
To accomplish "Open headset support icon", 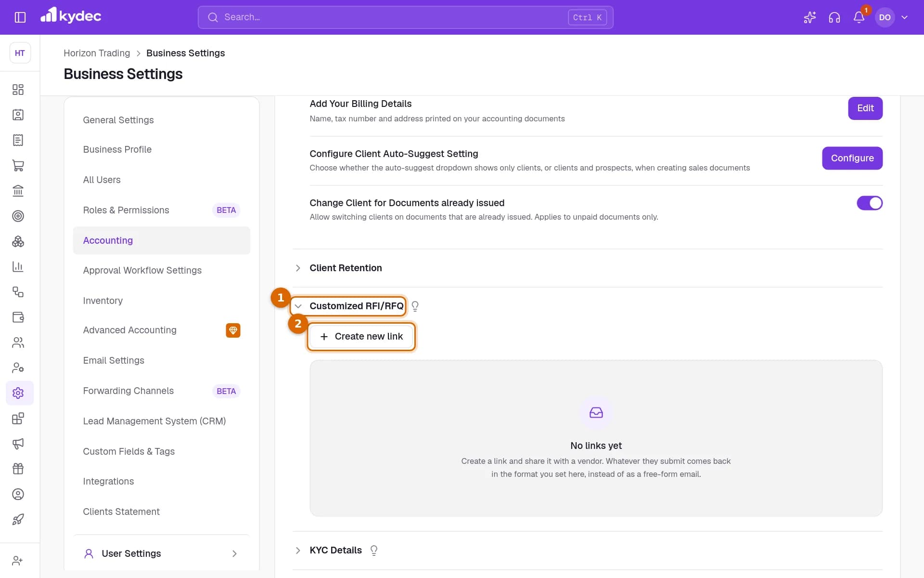I will click(x=834, y=17).
